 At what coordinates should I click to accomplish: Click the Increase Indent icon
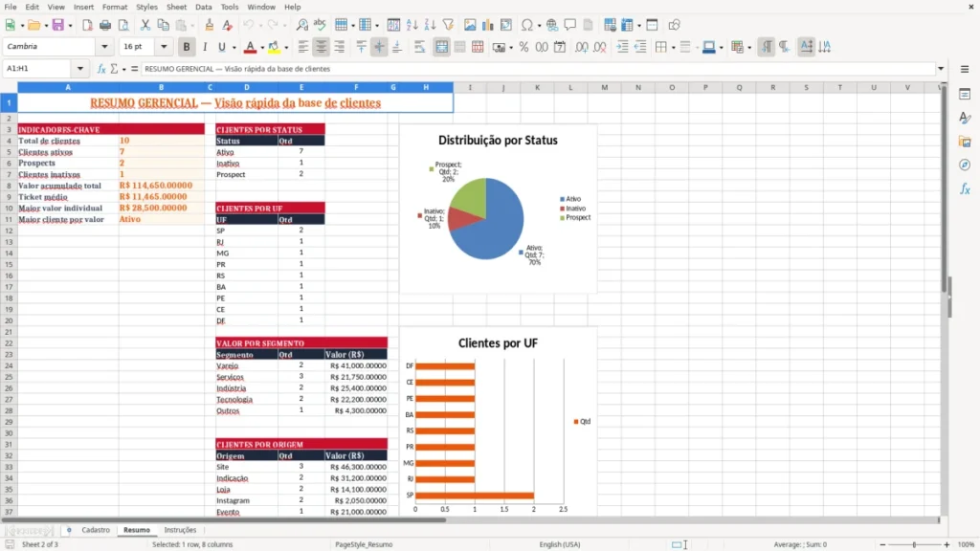pos(622,47)
